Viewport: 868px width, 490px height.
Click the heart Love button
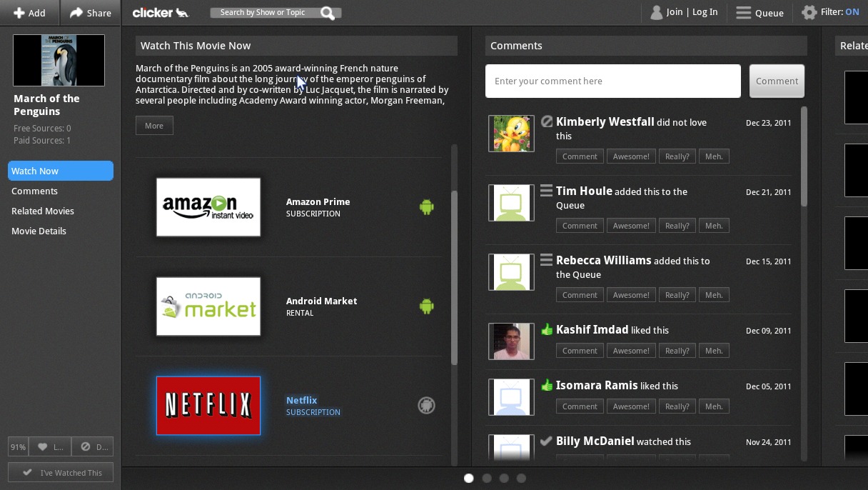(x=50, y=447)
